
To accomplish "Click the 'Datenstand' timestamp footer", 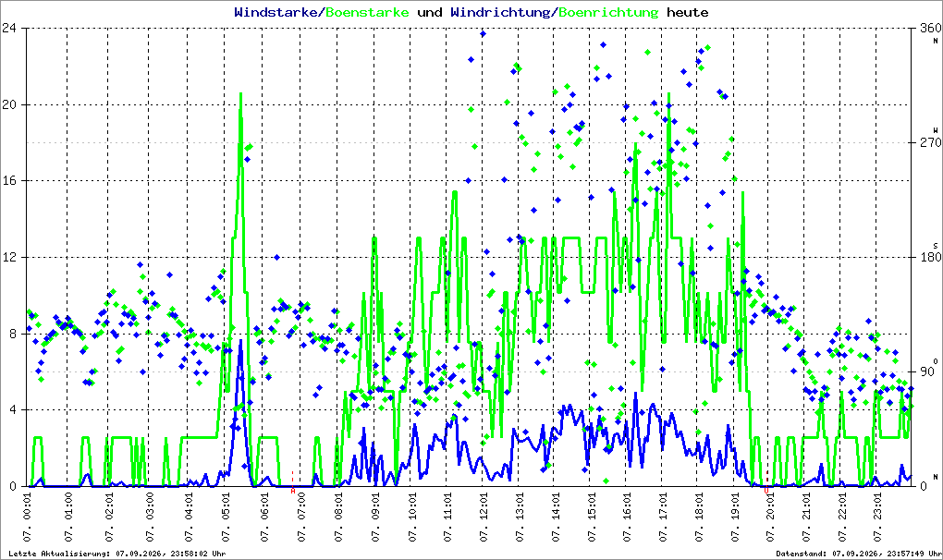I will 858,554.
